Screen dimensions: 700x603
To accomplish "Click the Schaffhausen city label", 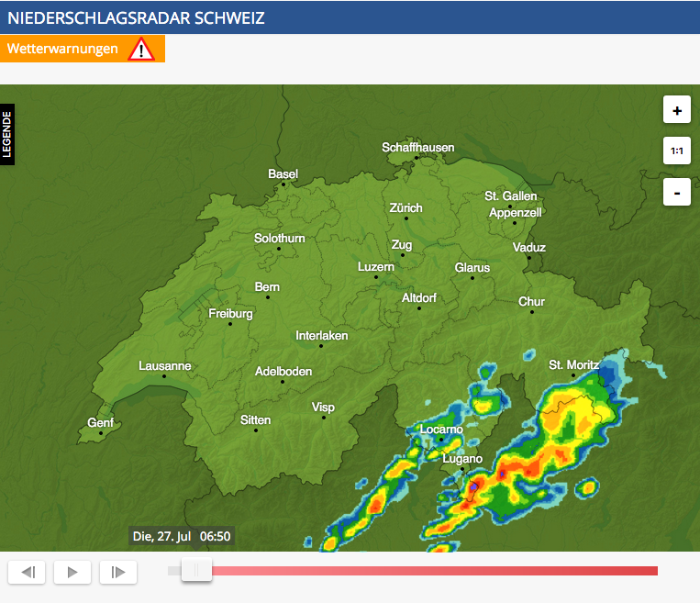I will tap(417, 148).
